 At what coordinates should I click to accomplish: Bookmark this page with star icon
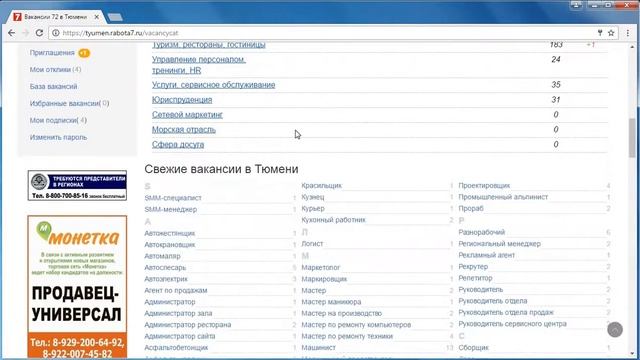(x=611, y=33)
